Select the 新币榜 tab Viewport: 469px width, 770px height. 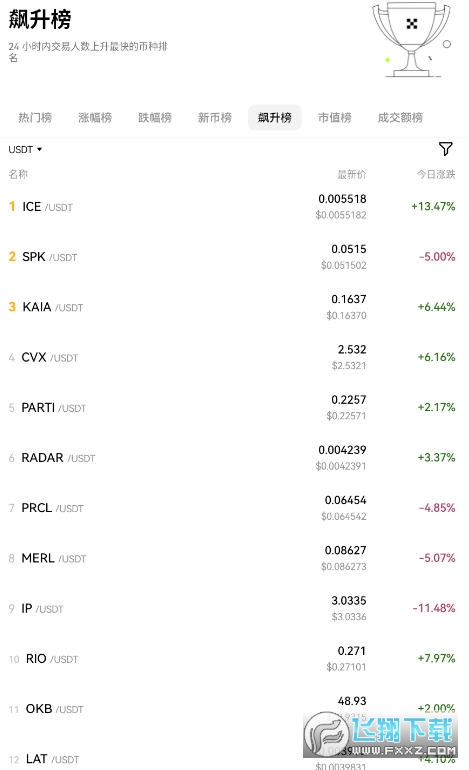tap(215, 117)
